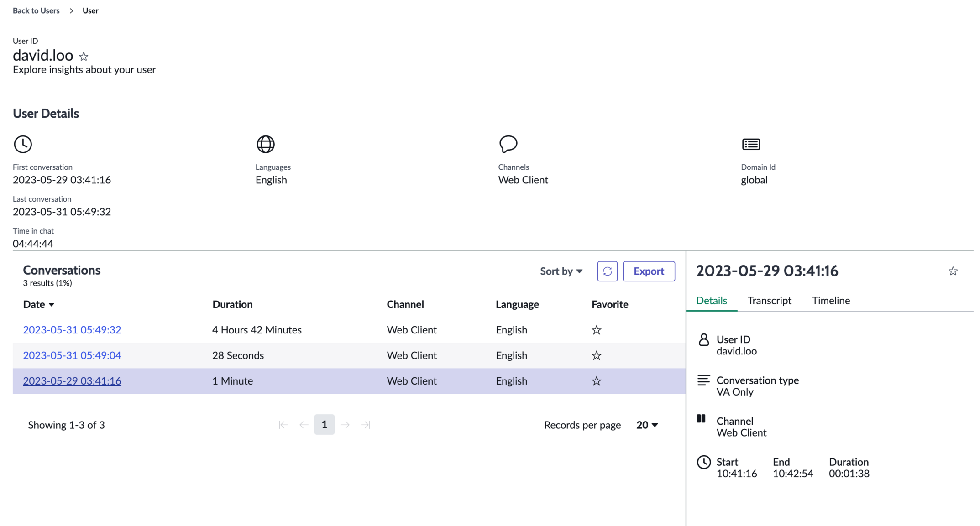The width and height of the screenshot is (980, 526).
Task: Open conversation 2023-05-31 05:49:32
Action: [x=72, y=330]
